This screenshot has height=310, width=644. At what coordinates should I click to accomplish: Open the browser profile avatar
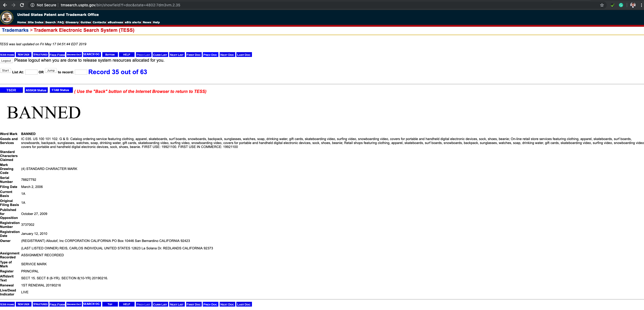click(x=633, y=5)
